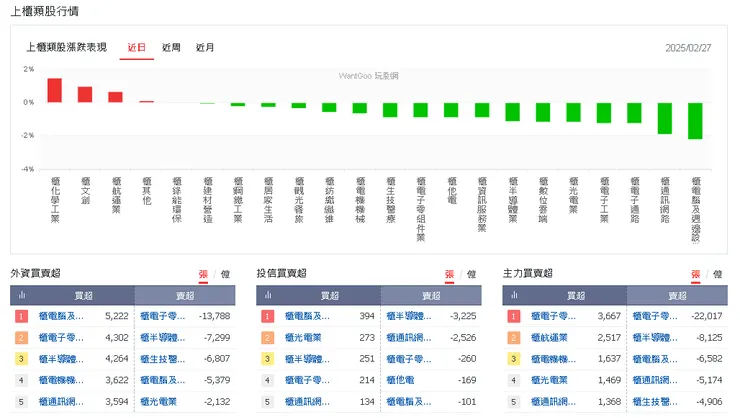
Task: Click the red bar for 櫃文創
Action: [x=85, y=94]
